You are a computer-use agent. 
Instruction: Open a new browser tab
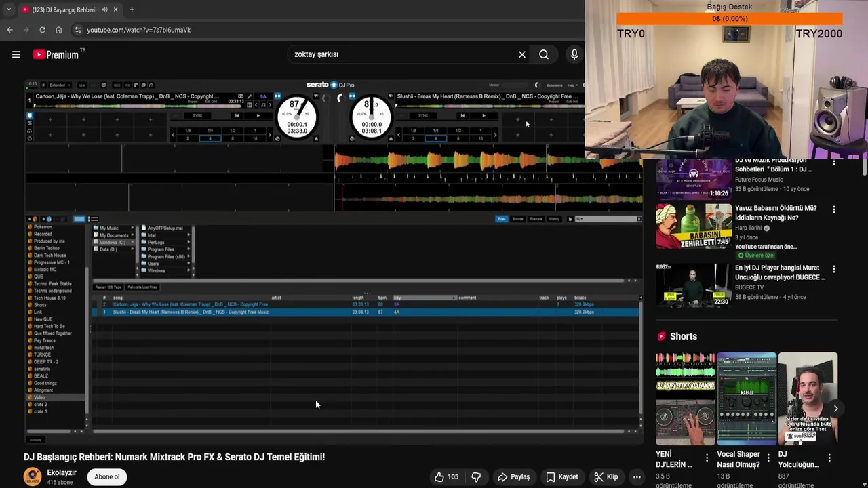[132, 9]
